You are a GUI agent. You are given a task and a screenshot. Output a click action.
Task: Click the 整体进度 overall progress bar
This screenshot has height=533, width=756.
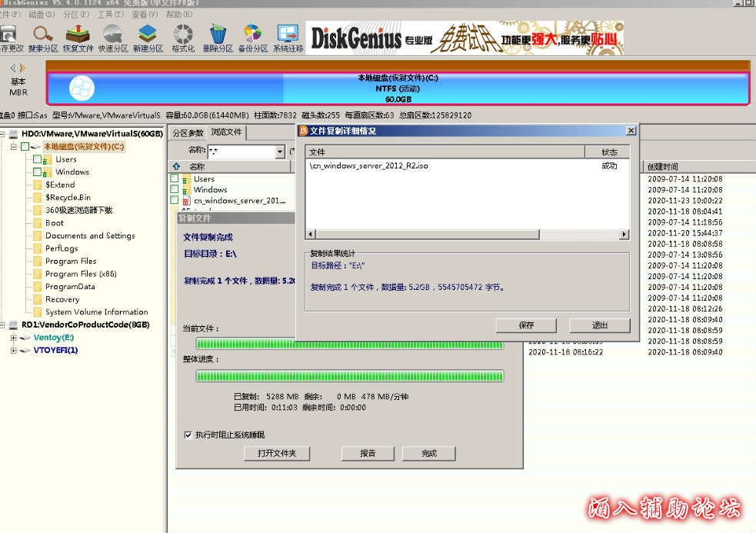(x=350, y=376)
